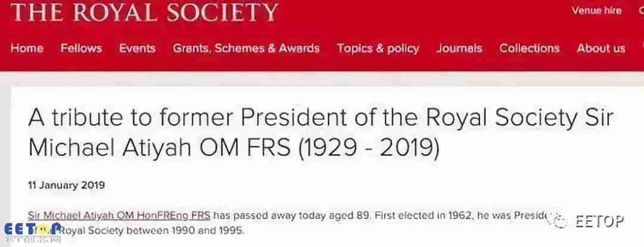Screen dimensions: 644x247
Task: Open the Venue hire link
Action: 597,11
